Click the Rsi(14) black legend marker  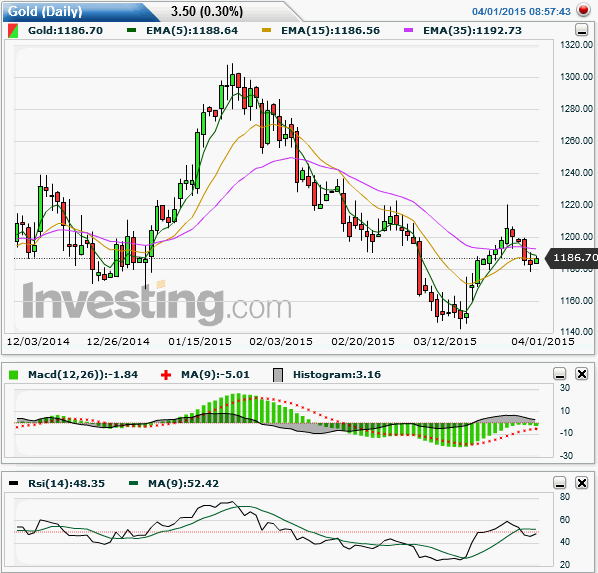(13, 483)
